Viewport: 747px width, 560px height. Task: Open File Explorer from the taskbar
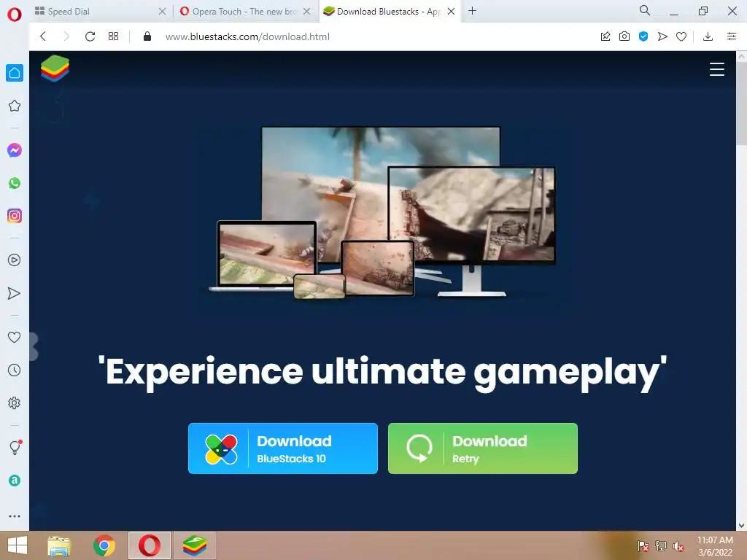pyautogui.click(x=59, y=545)
